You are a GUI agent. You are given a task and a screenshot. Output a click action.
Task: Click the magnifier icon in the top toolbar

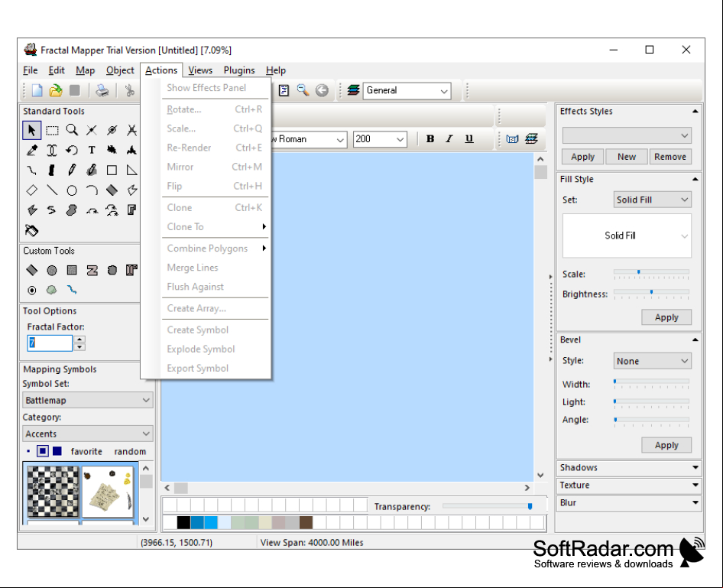[303, 90]
